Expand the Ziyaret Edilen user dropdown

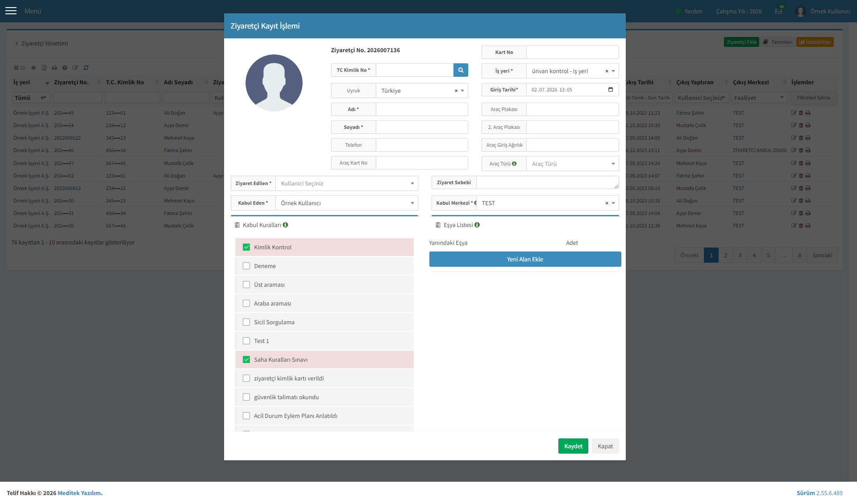tap(347, 183)
